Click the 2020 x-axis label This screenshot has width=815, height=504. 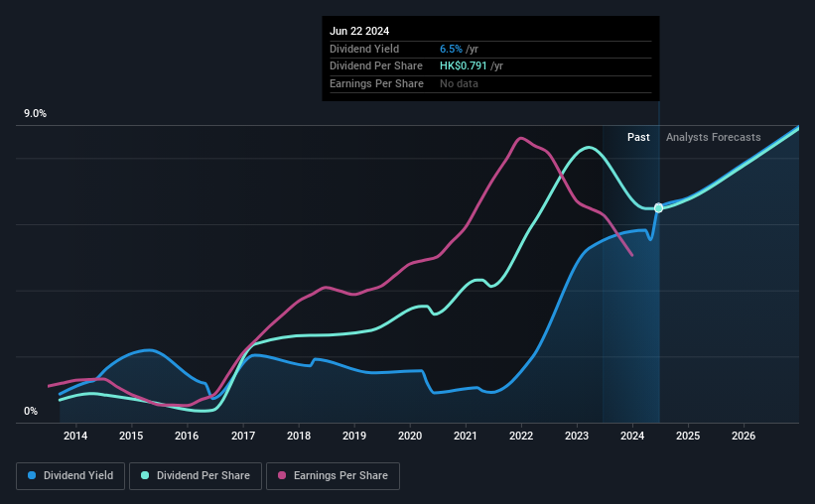tap(410, 436)
